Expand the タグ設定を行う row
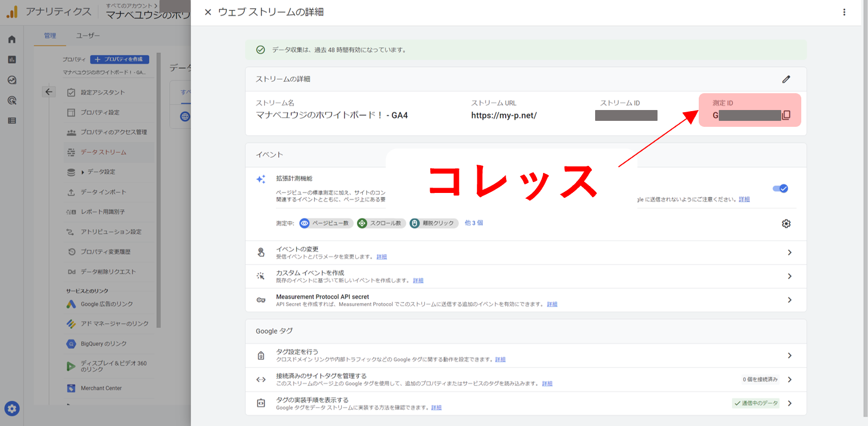Image resolution: width=868 pixels, height=426 pixels. [526, 356]
